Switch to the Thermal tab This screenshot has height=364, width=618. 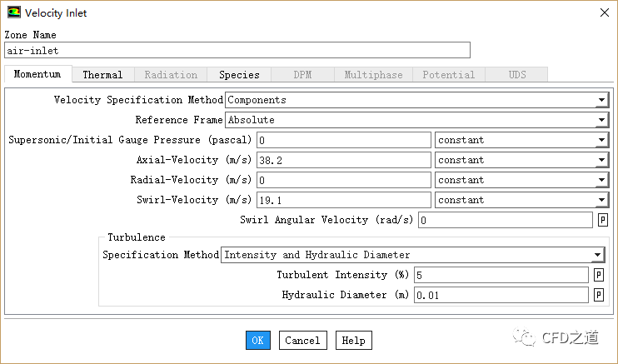102,75
